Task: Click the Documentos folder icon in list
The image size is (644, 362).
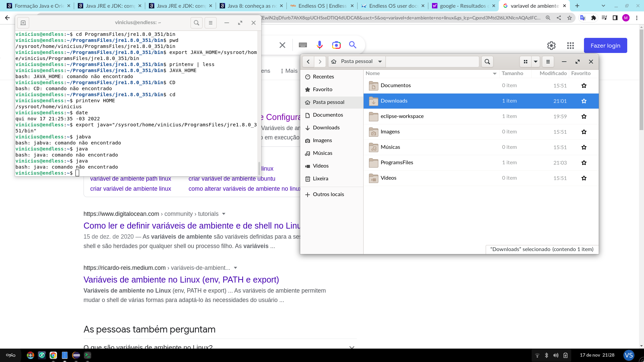Action: [x=373, y=86]
